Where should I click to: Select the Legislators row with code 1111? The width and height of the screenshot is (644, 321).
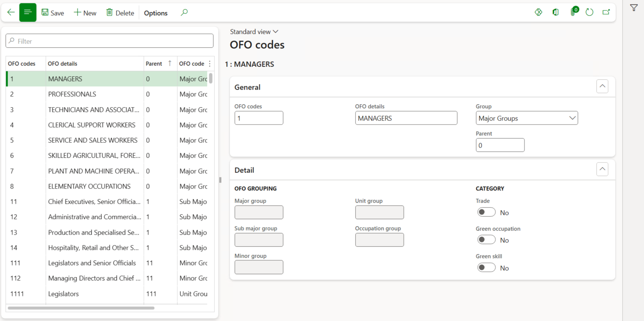pos(107,294)
